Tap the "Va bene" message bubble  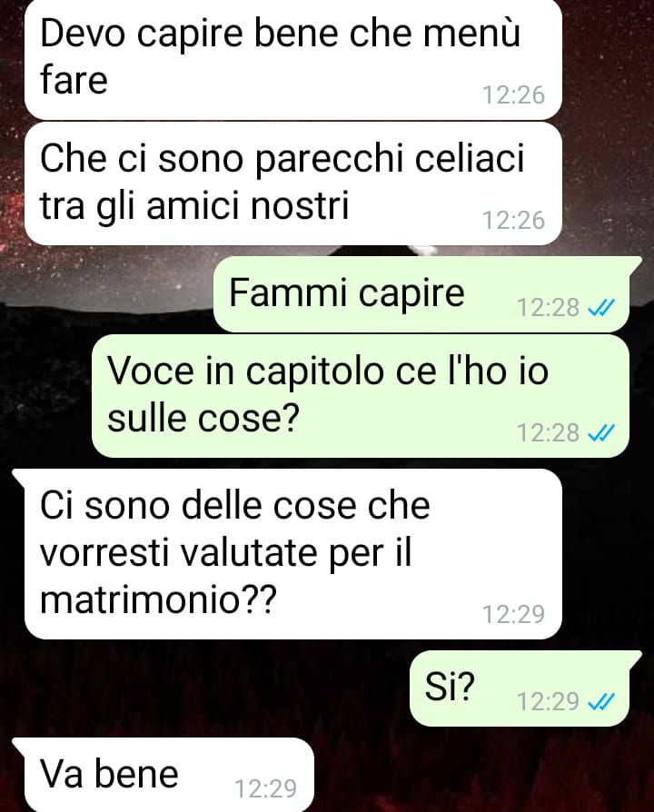[x=163, y=775]
